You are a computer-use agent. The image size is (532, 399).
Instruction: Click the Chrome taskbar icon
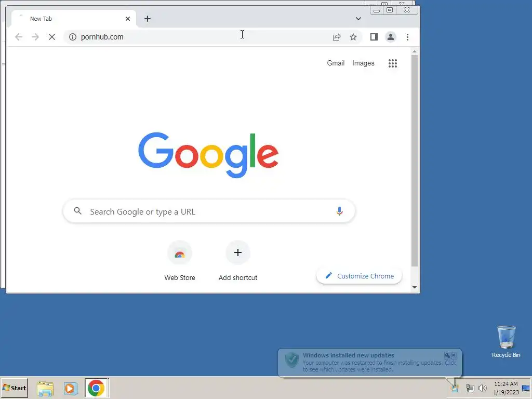point(96,388)
